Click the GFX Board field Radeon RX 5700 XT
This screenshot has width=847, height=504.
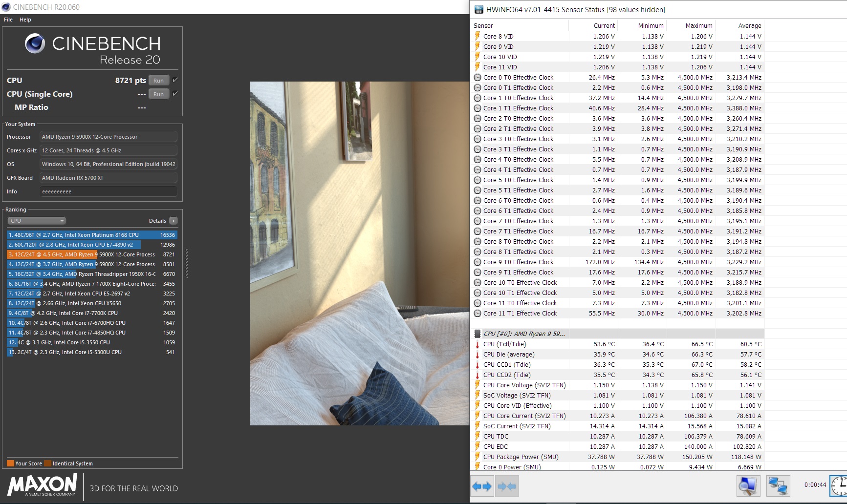[x=108, y=178]
